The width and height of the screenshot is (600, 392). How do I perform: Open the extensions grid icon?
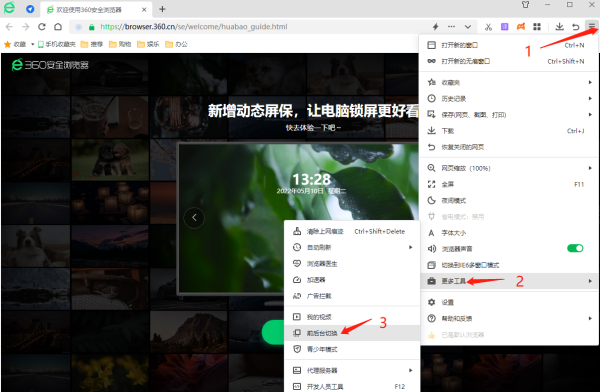click(537, 27)
